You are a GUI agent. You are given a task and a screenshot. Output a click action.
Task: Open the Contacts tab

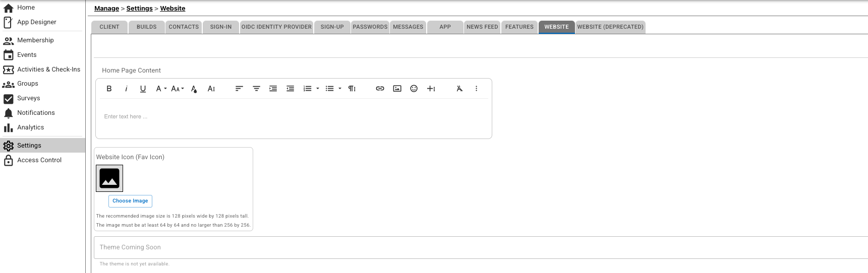tap(184, 27)
